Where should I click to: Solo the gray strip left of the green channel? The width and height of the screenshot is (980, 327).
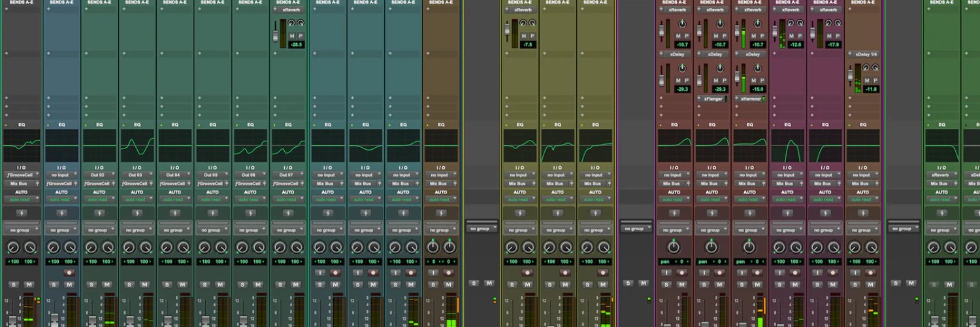[x=896, y=283]
